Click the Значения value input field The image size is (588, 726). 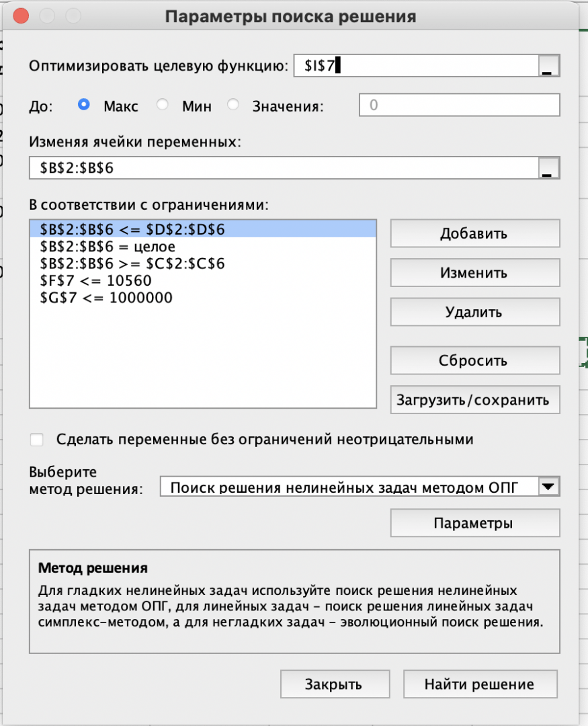(459, 106)
